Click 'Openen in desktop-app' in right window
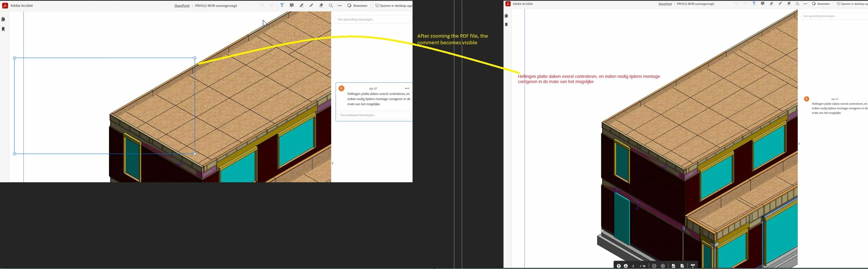Viewport: 868px width, 269px height. click(852, 4)
